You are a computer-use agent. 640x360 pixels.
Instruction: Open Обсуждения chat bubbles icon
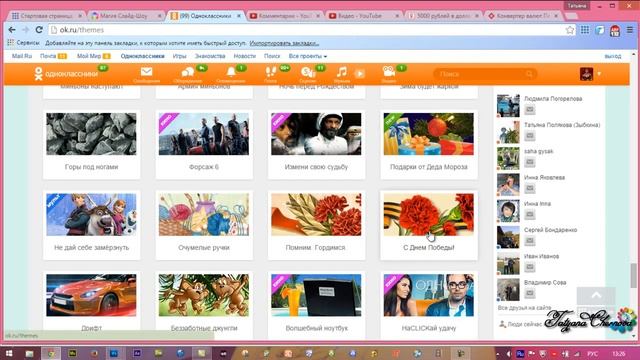[187, 73]
